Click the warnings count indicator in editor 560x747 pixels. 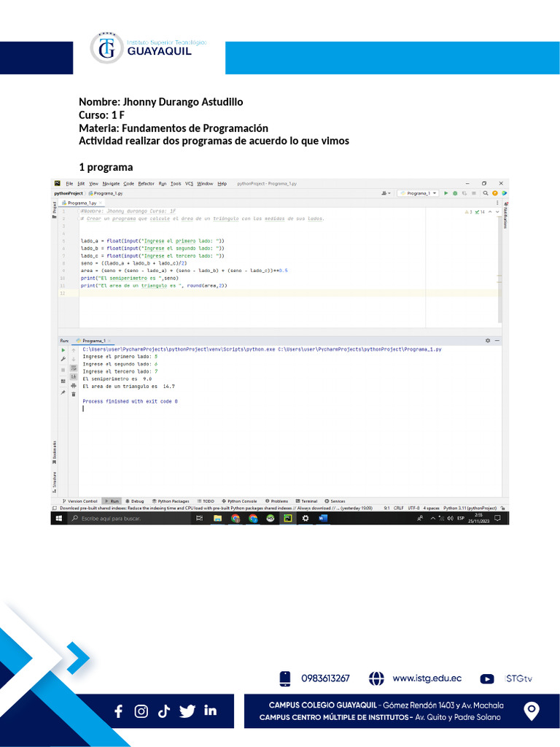point(469,212)
